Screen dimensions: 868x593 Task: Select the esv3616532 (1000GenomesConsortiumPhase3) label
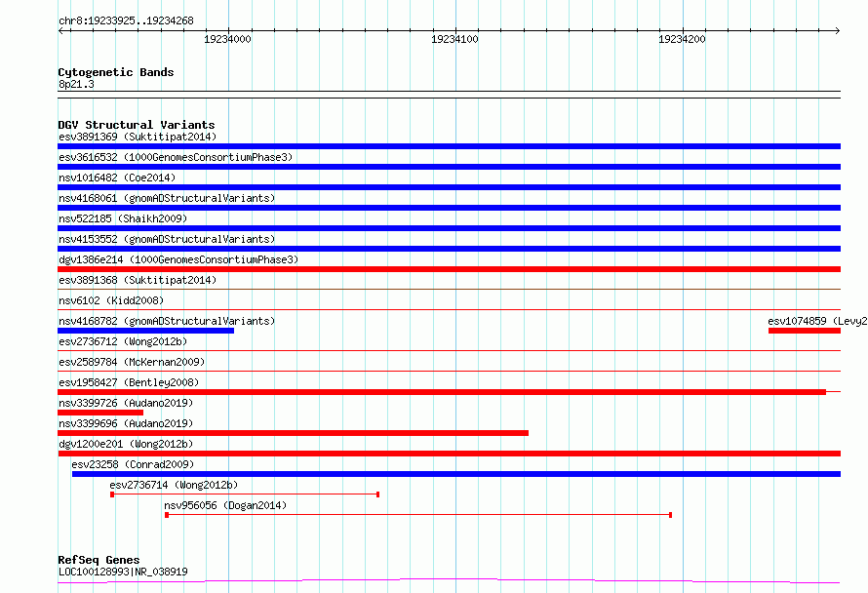176,157
